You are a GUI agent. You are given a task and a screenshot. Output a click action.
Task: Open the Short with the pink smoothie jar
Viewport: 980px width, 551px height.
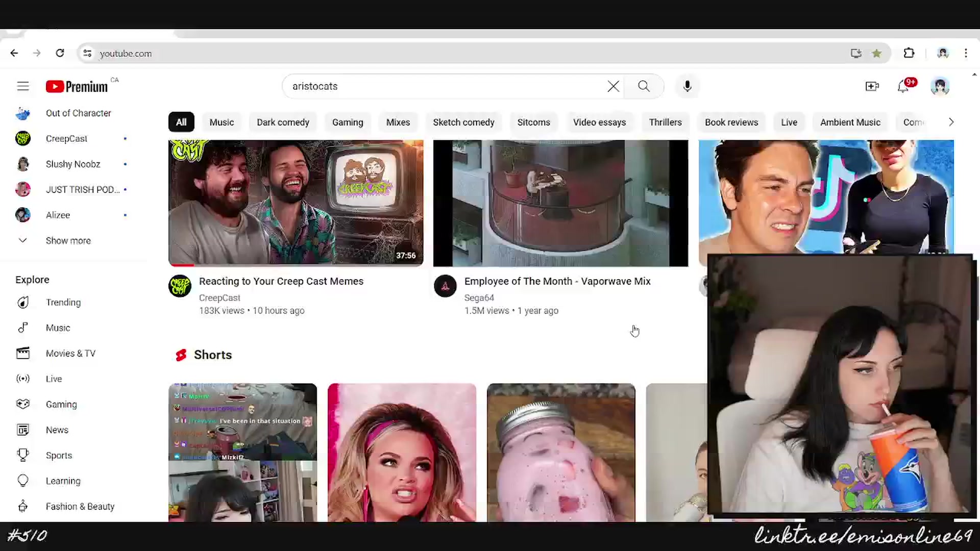[561, 453]
